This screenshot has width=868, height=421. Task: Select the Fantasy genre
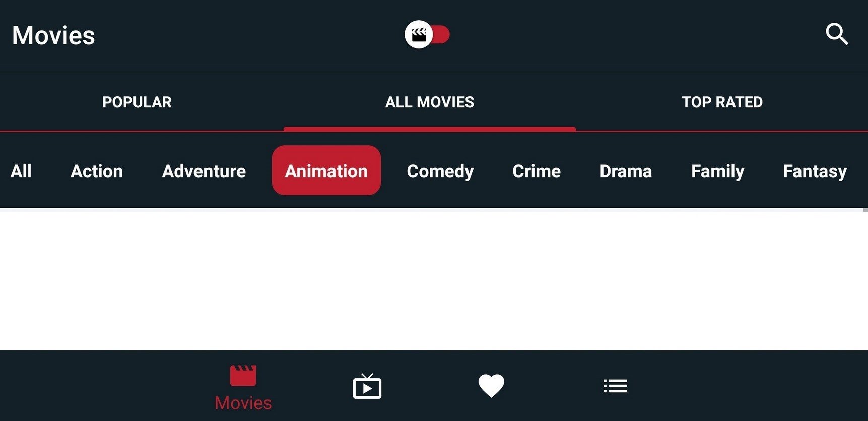815,172
